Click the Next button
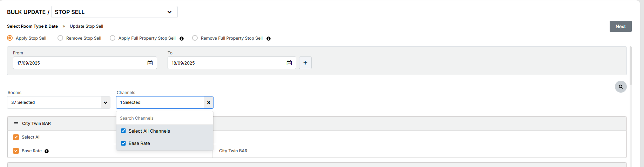644x167 pixels. tap(620, 26)
